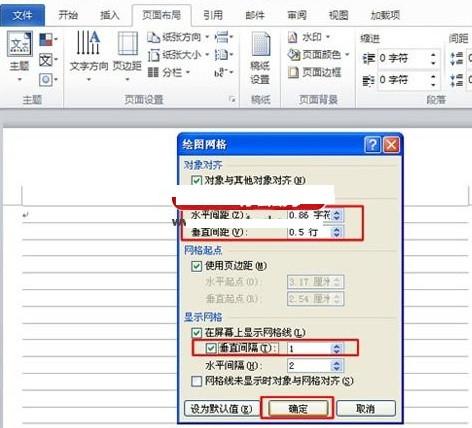Open 纸张大小 paper size menu
Screen dimensions: 472x428
179,54
